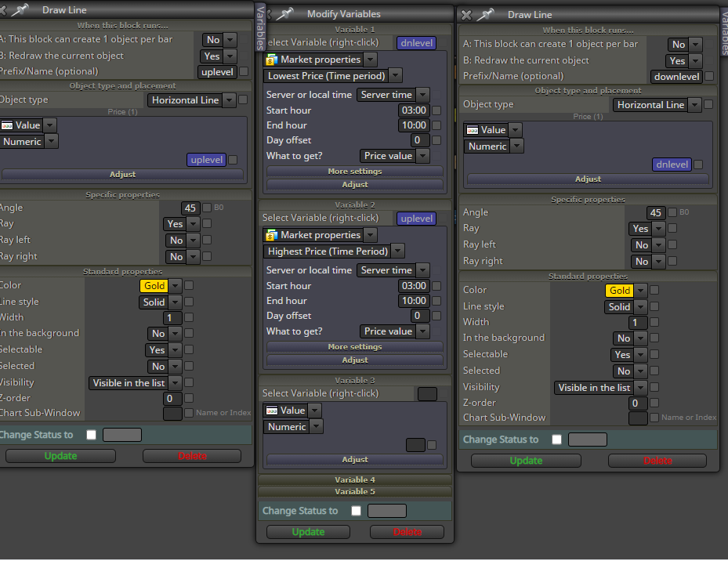Check Change Status to box in Modify Variables
Image resolution: width=728 pixels, height=568 pixels.
coord(356,511)
